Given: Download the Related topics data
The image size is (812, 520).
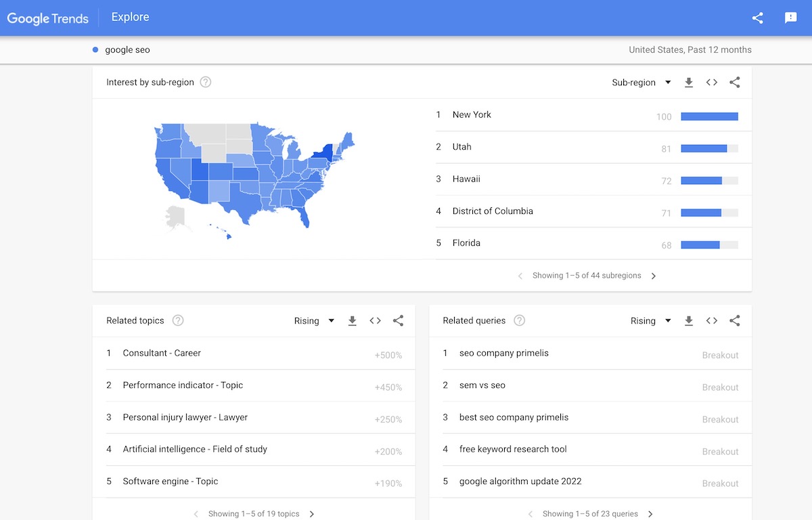Looking at the screenshot, I should (x=353, y=320).
